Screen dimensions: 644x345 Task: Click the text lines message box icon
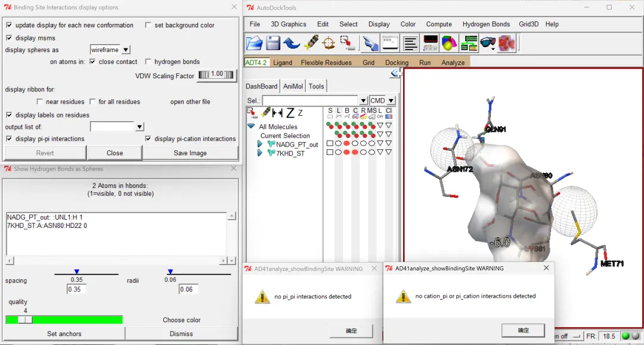410,43
